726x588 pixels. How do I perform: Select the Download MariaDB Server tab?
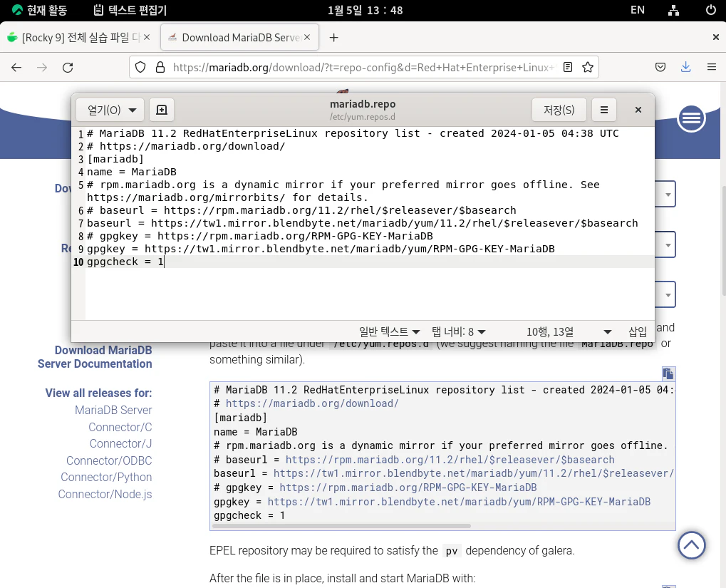[x=240, y=38]
